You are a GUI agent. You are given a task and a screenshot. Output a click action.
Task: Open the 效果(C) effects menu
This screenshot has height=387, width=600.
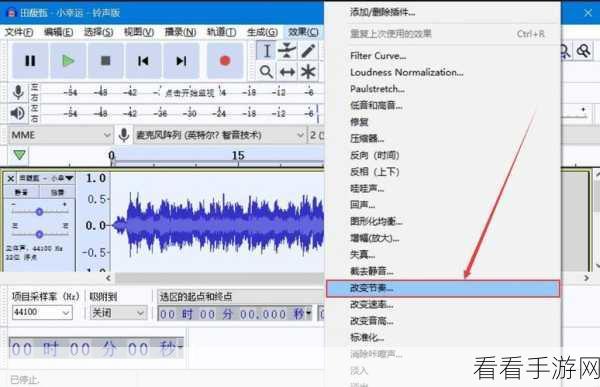click(303, 32)
